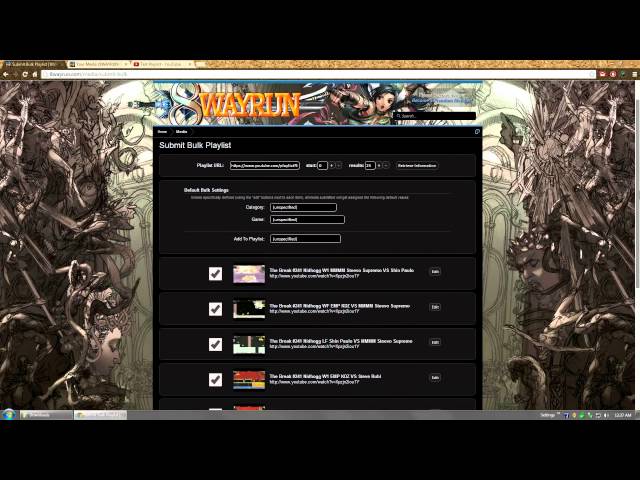
Task: Click the Default Bulk Settings heading
Action: tap(206, 190)
